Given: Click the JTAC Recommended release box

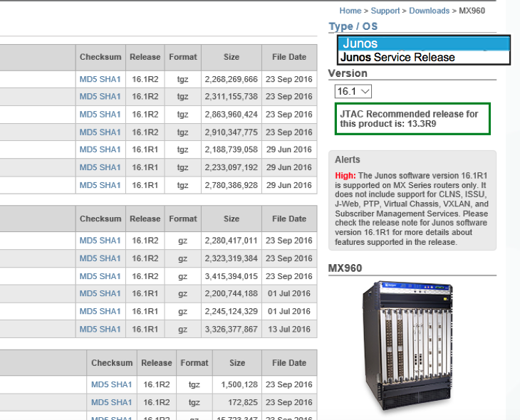Looking at the screenshot, I should click(412, 119).
